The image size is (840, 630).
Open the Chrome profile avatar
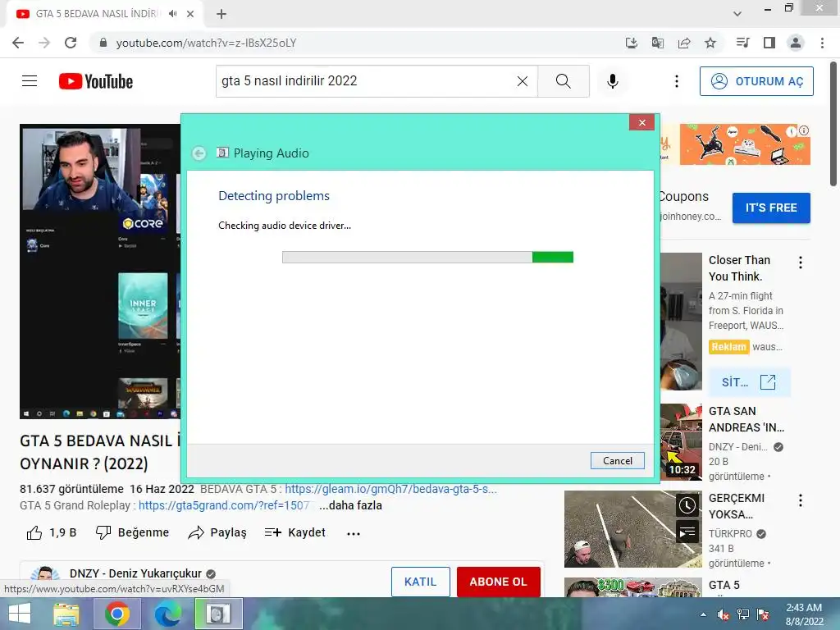point(796,43)
